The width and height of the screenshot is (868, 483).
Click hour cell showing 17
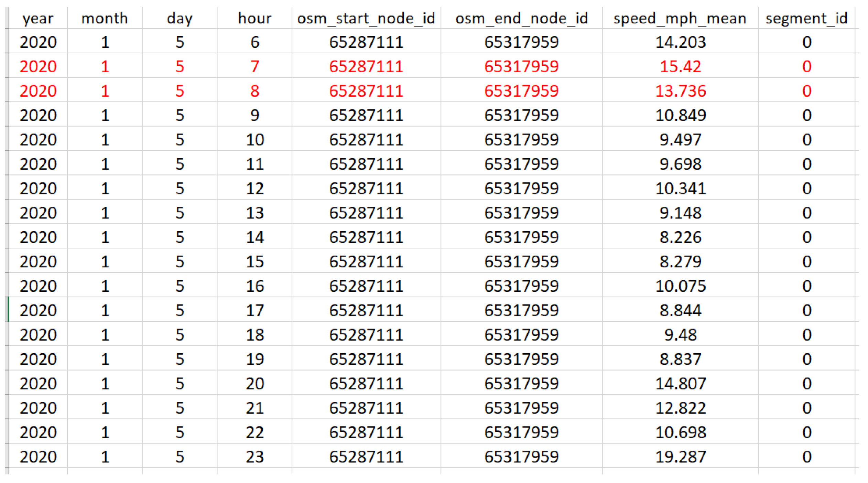click(254, 310)
